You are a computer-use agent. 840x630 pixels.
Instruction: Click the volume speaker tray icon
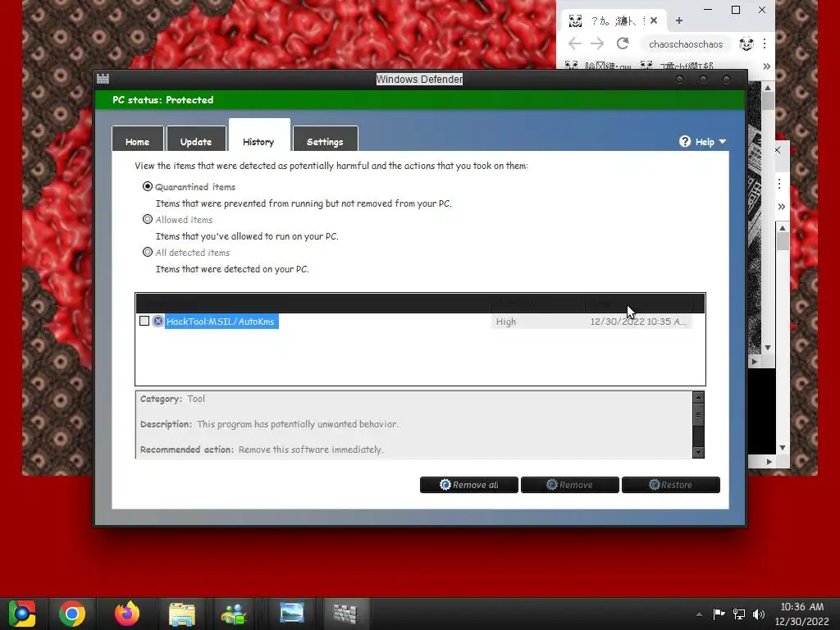pos(759,614)
